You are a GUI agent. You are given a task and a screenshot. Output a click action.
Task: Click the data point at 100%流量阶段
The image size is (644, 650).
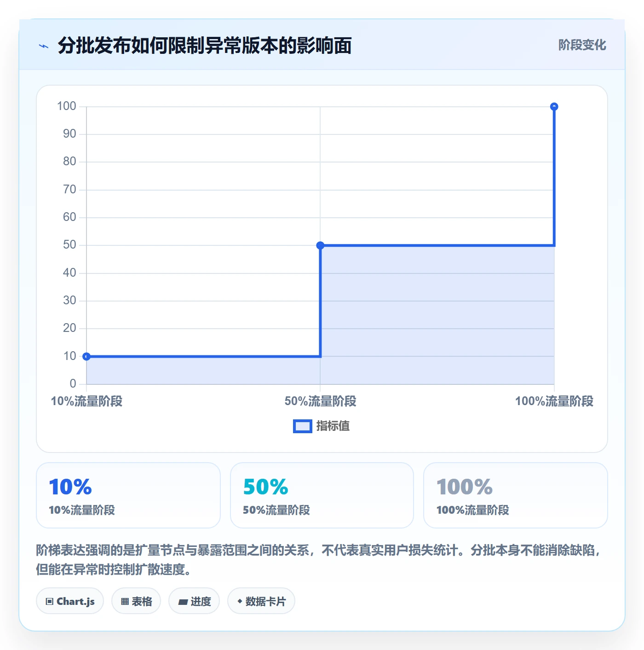coord(554,107)
